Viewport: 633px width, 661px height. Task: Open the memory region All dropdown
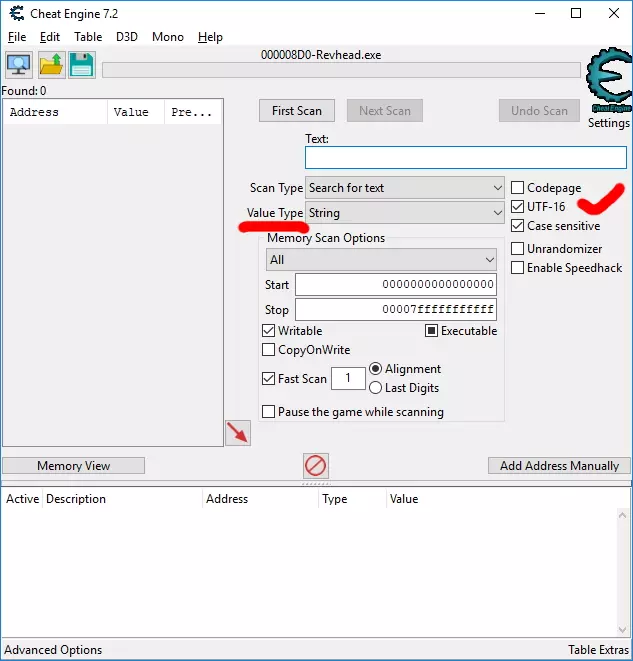[x=381, y=260]
